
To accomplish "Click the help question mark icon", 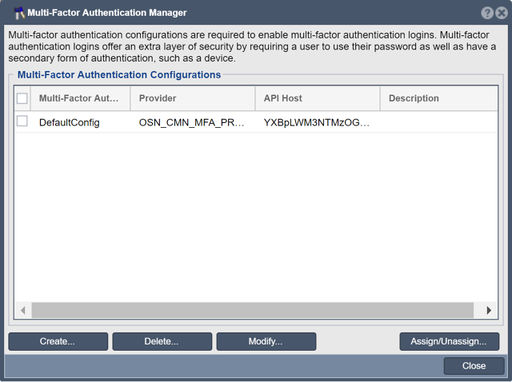I will point(487,13).
